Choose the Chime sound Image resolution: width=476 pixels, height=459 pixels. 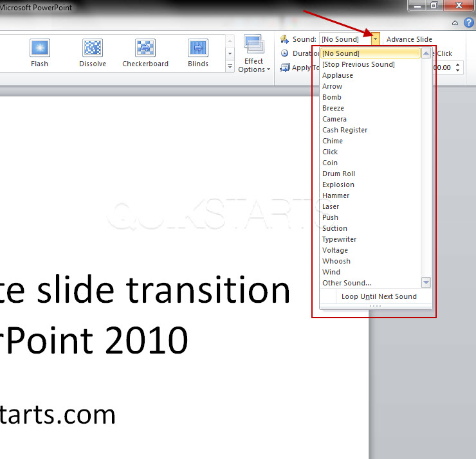click(371, 141)
